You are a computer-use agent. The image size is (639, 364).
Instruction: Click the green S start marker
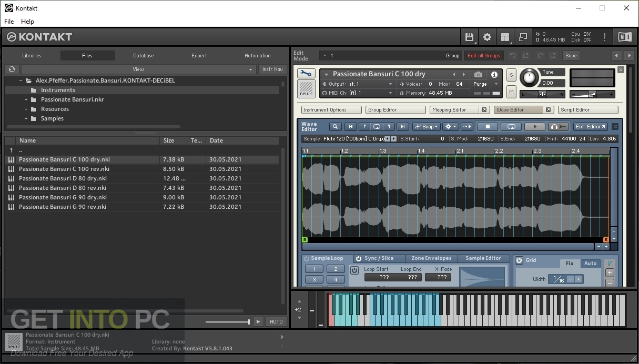click(305, 240)
